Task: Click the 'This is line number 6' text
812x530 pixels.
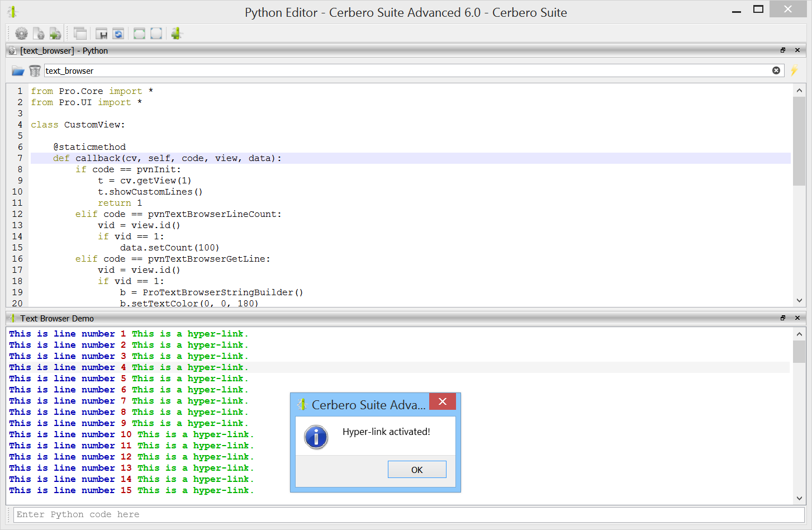Action: click(68, 390)
